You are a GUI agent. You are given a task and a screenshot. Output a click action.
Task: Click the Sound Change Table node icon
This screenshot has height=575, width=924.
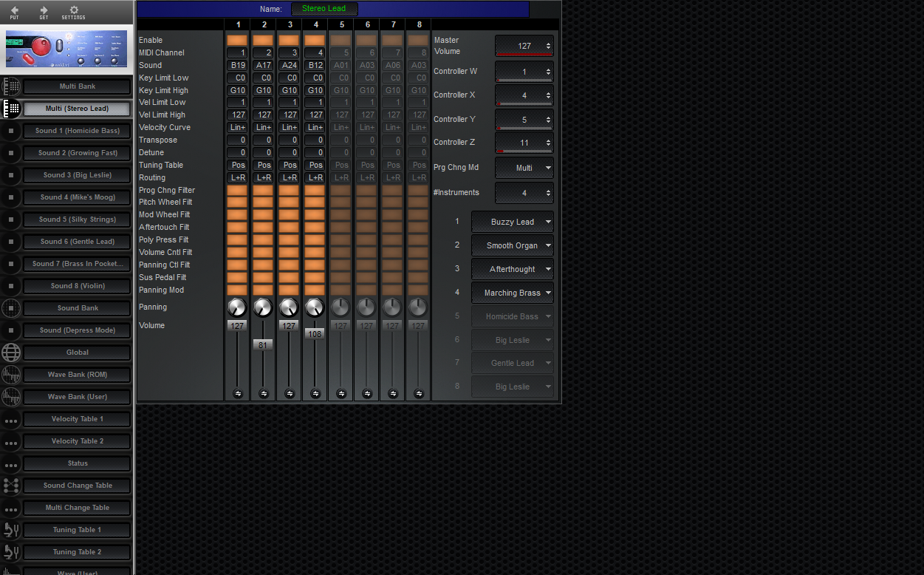(x=10, y=486)
